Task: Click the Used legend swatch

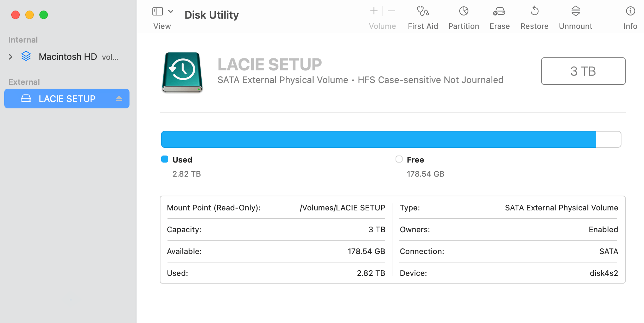Action: (x=164, y=159)
